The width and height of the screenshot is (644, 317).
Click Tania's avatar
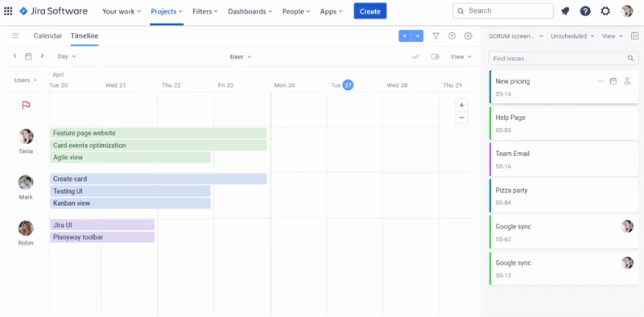click(x=26, y=136)
